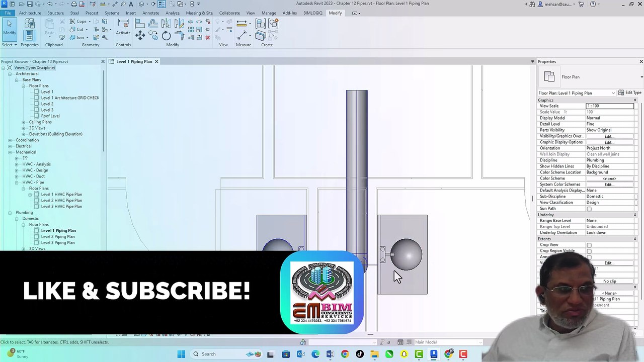This screenshot has height=362, width=644.
Task: Click Edit for Graphic Display Options
Action: click(x=609, y=142)
